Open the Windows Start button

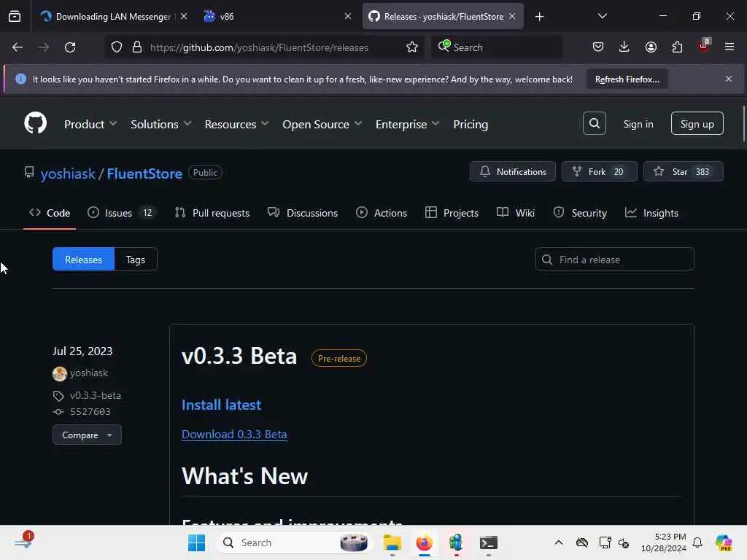point(196,542)
